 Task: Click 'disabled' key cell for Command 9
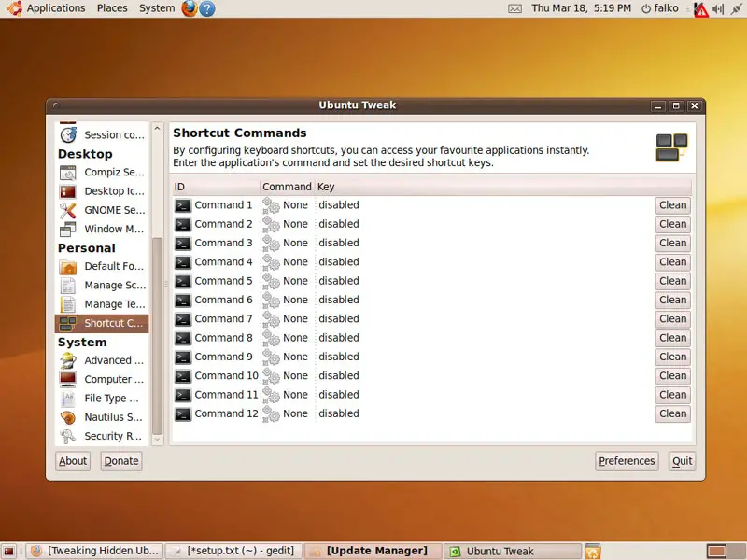coord(339,357)
